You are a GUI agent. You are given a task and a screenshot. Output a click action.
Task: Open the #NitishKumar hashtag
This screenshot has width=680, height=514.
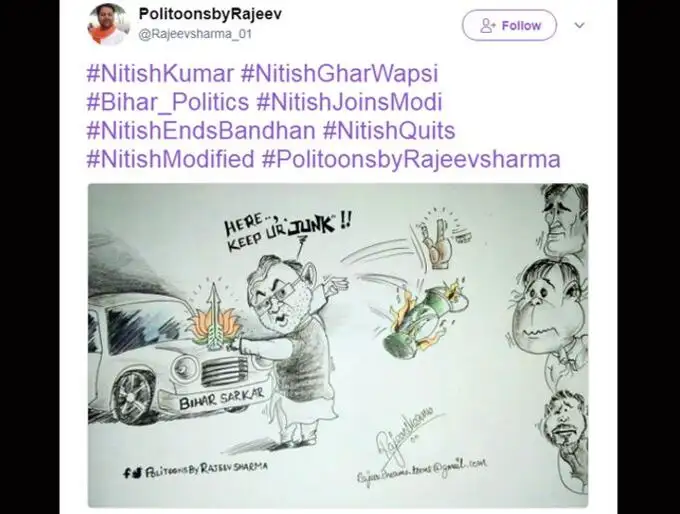(x=160, y=74)
